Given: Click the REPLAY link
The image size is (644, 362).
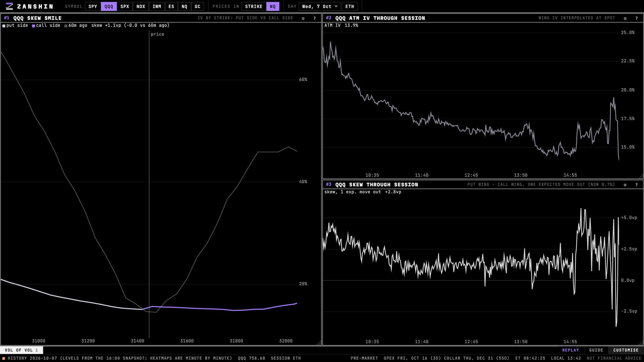Looking at the screenshot, I should (x=570, y=350).
